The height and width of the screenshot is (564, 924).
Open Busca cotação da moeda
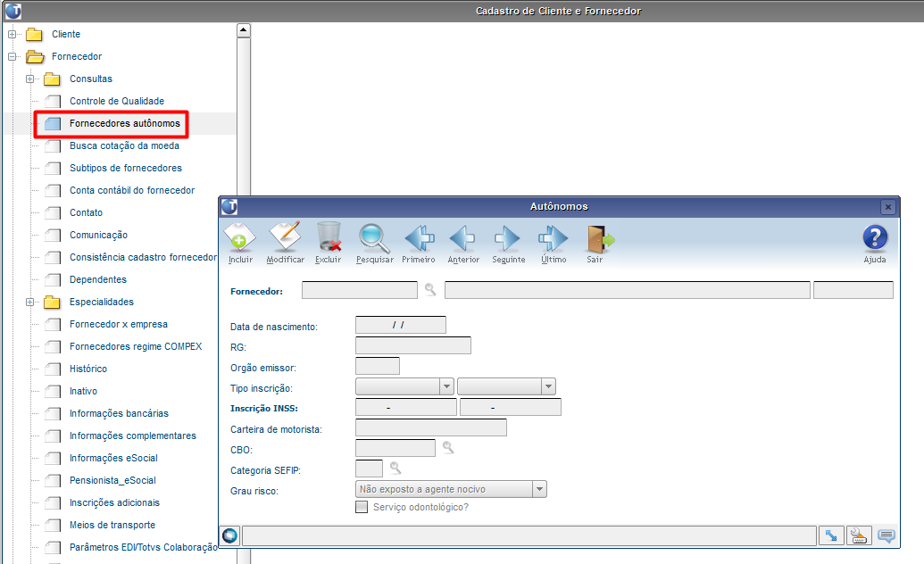tap(124, 145)
